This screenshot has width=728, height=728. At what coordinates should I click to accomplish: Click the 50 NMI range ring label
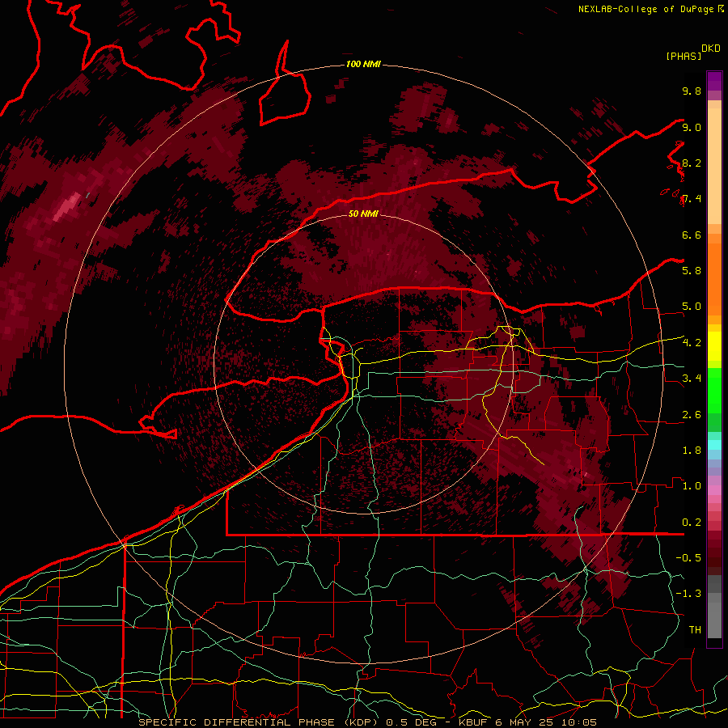coord(363,214)
